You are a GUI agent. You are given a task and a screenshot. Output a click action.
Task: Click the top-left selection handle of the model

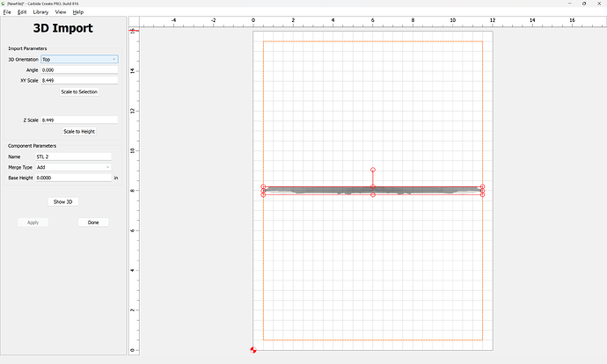pos(263,186)
